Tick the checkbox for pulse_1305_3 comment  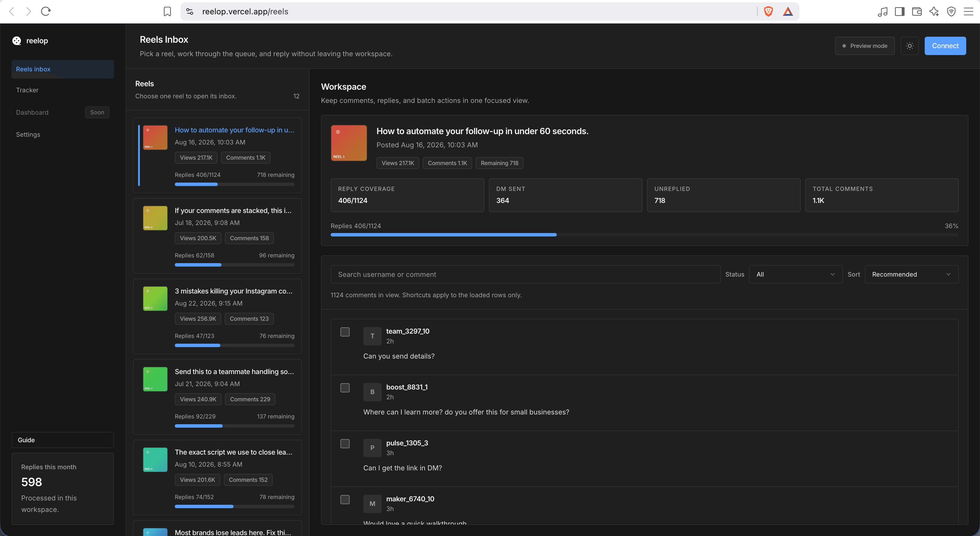[345, 443]
